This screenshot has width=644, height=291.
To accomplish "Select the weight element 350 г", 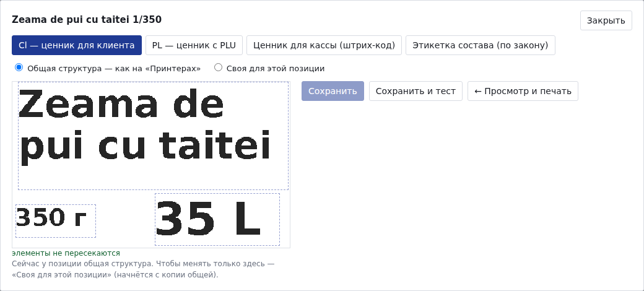I will click(56, 221).
